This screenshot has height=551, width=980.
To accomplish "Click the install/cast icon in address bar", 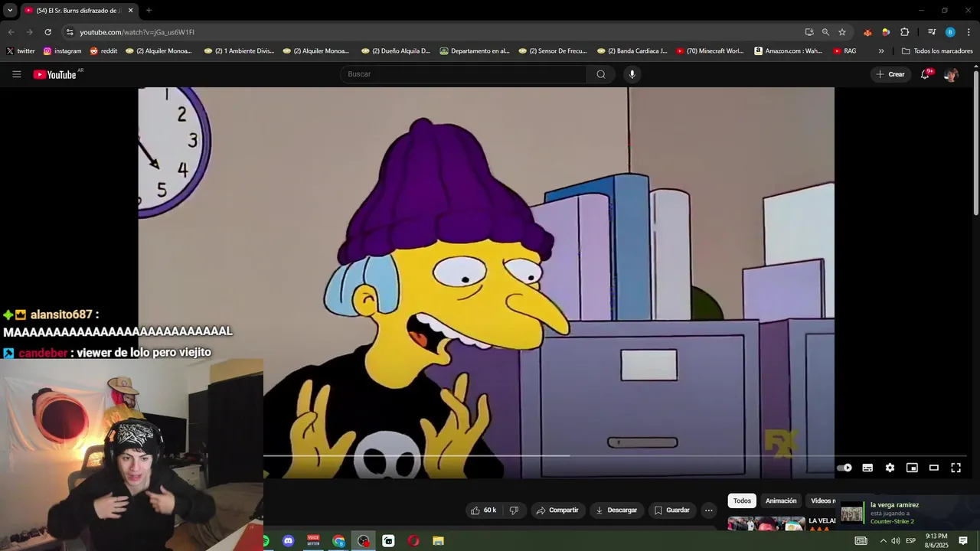I will (x=809, y=32).
